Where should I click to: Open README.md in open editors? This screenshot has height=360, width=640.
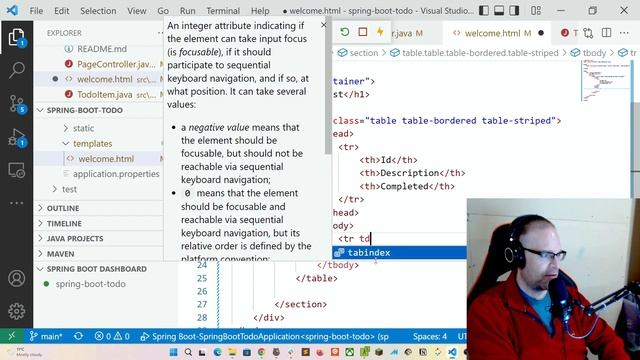point(102,49)
